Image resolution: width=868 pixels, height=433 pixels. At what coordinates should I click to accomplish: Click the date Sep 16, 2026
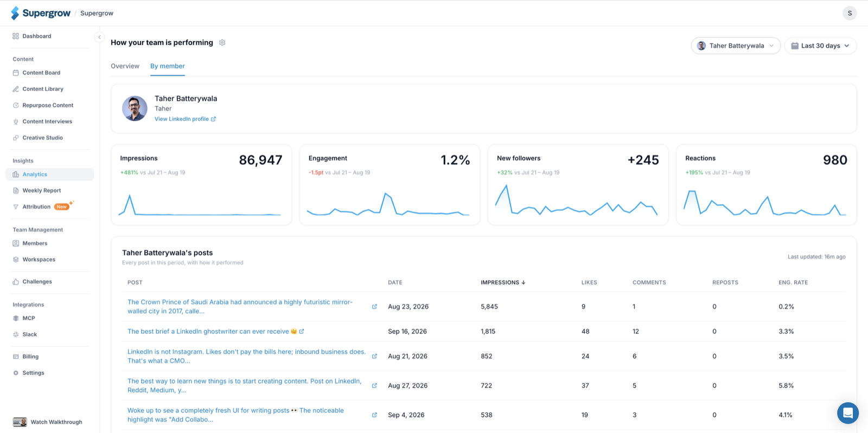[407, 331]
